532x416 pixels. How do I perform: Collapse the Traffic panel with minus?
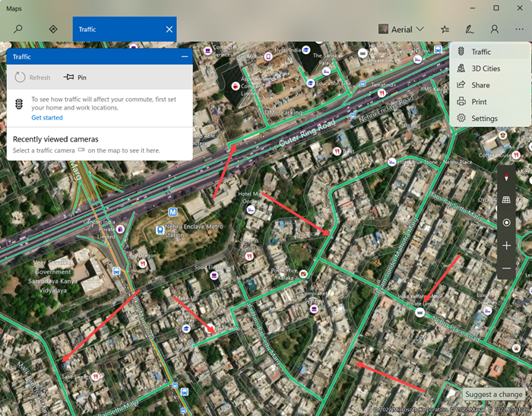(185, 57)
